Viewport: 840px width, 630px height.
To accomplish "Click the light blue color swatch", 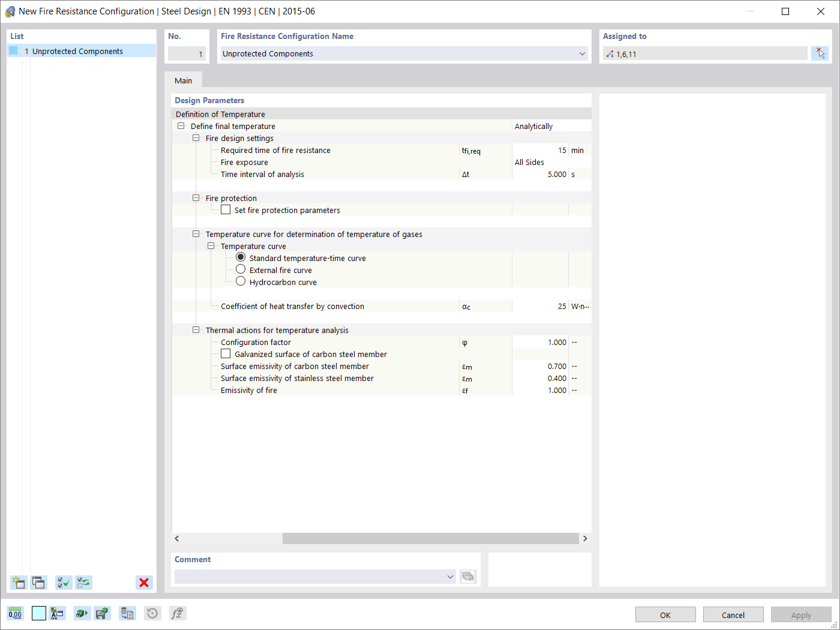I will (x=38, y=613).
